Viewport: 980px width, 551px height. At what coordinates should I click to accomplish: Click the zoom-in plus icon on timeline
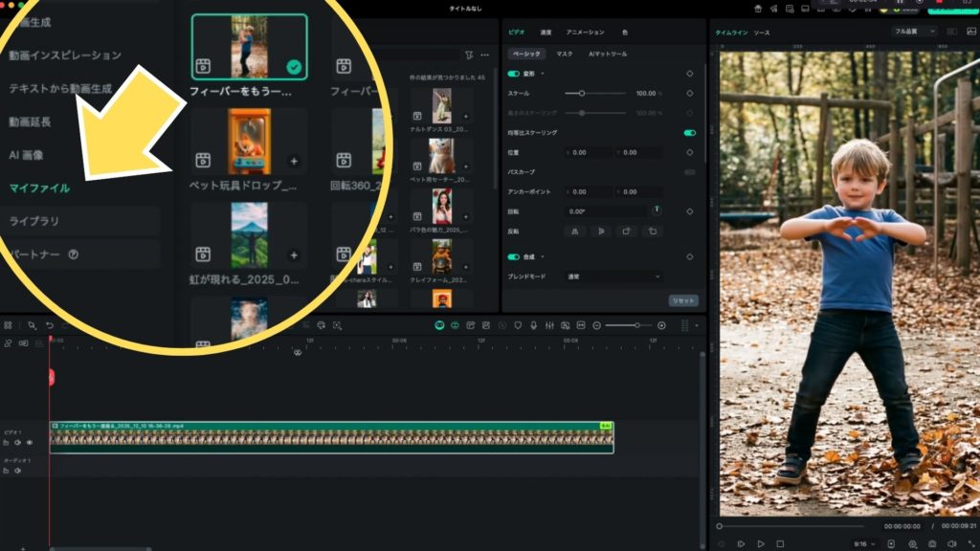(x=661, y=325)
